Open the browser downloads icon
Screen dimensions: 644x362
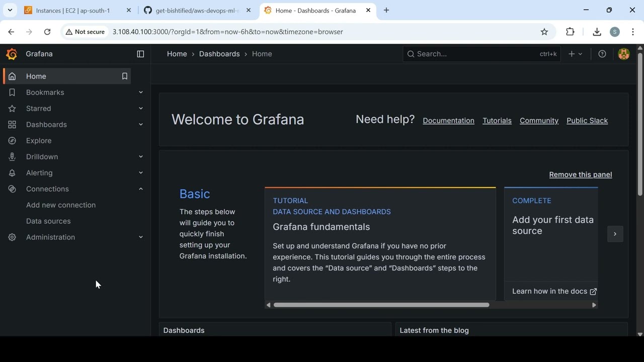point(597,32)
